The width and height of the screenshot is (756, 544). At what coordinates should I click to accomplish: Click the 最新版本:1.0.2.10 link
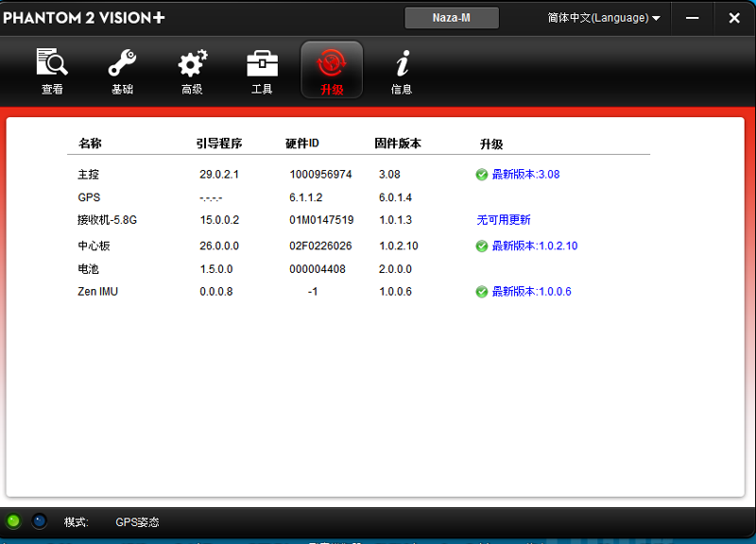pos(535,246)
